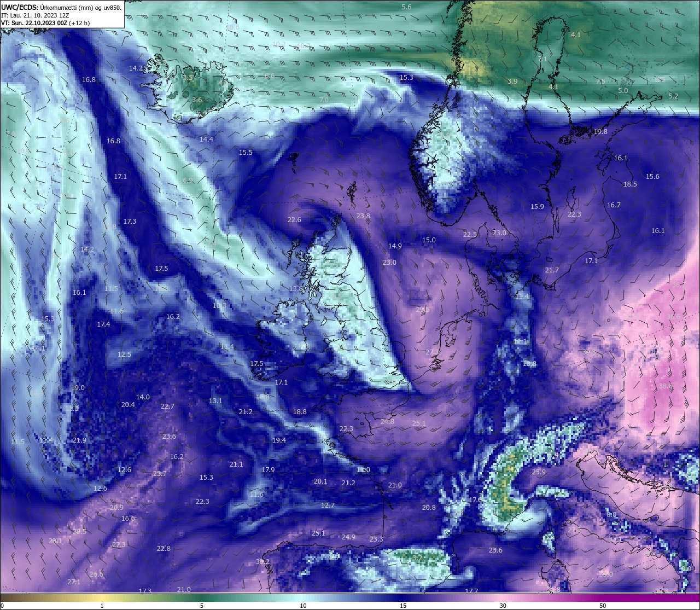This screenshot has width=700, height=610.
Task: Click the 23.8 map value
Action: click(x=363, y=216)
